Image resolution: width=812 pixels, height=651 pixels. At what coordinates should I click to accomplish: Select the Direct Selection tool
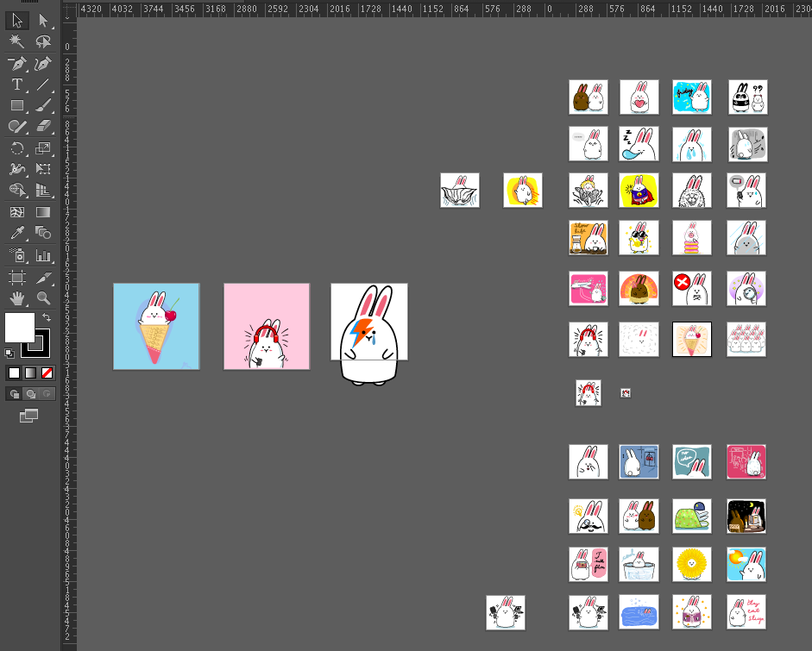[x=43, y=20]
